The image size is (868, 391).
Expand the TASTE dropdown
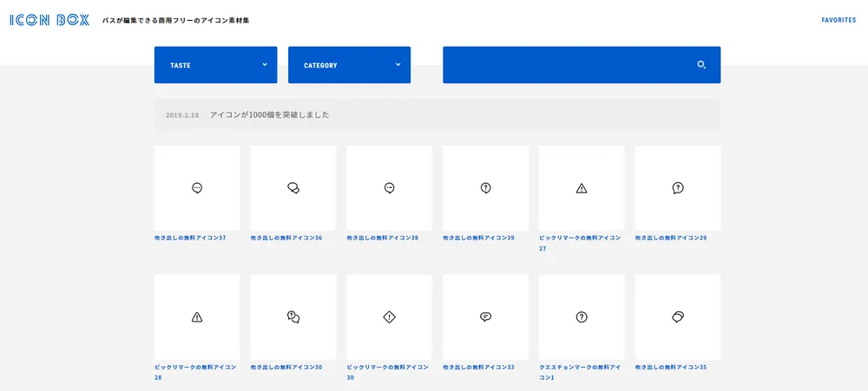(x=215, y=65)
